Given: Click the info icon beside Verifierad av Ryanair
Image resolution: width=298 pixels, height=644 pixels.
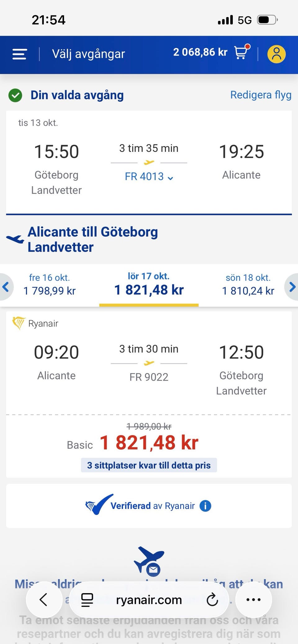Looking at the screenshot, I should (205, 506).
